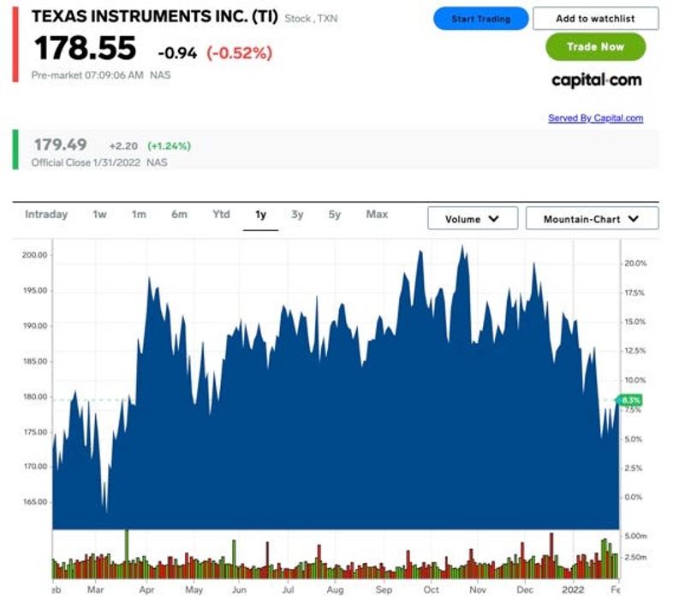Show the 6m chart range
The height and width of the screenshot is (616, 685).
(x=179, y=215)
